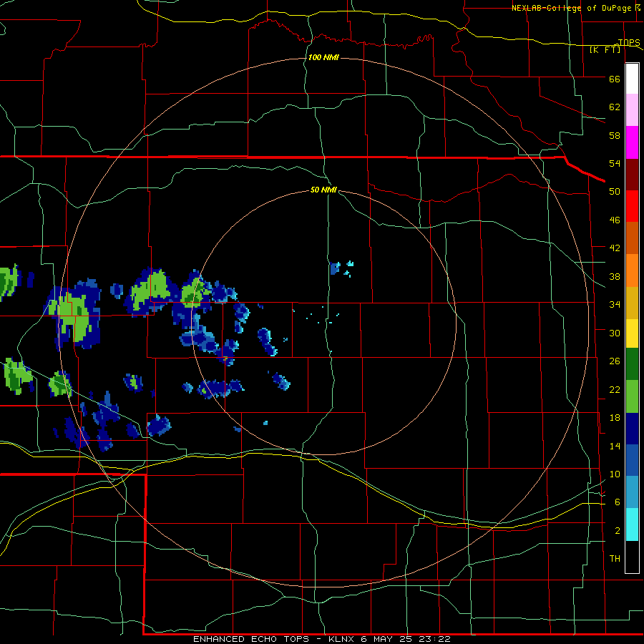The height and width of the screenshot is (644, 644).
Task: Click legend value '54'
Action: (615, 163)
